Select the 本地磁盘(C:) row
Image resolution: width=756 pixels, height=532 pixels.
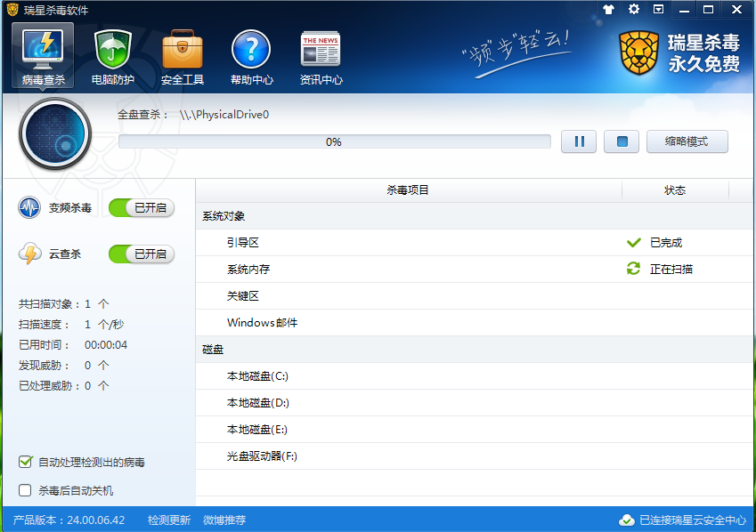tap(474, 375)
